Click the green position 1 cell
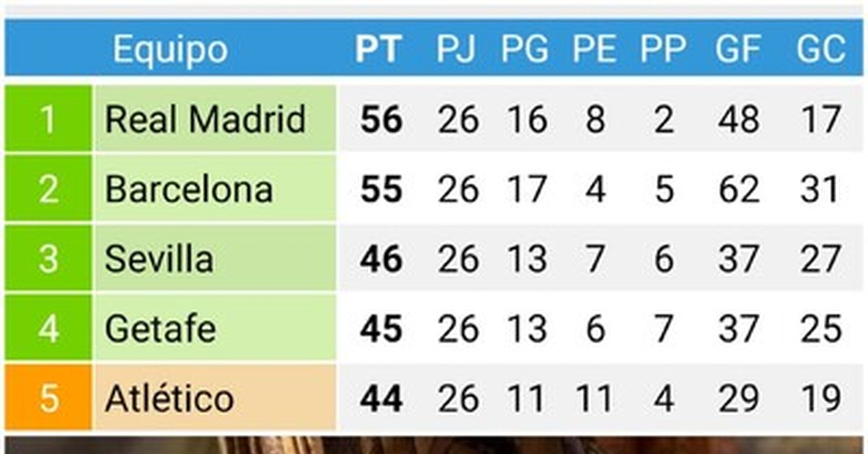Screen dimensions: 868x454 pyautogui.click(x=48, y=119)
